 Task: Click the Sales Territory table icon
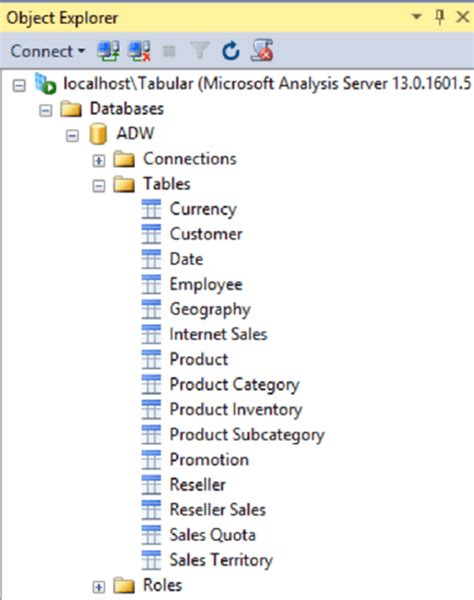click(151, 560)
